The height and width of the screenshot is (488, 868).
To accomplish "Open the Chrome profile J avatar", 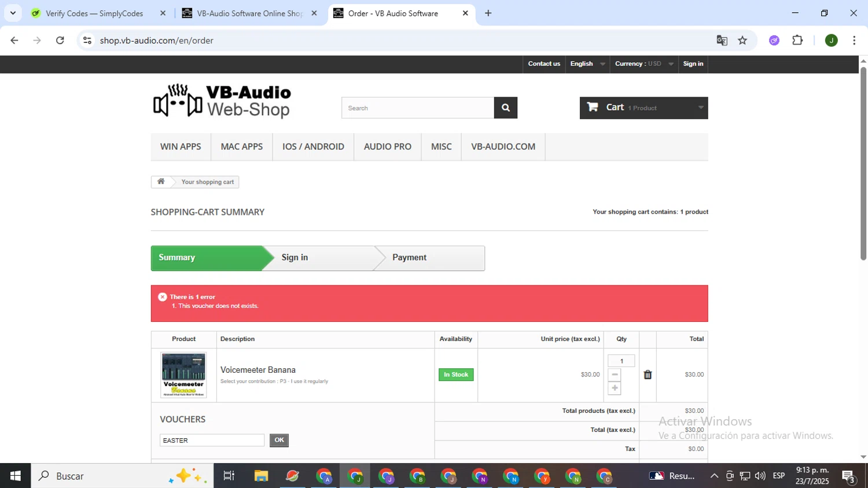I will (831, 41).
